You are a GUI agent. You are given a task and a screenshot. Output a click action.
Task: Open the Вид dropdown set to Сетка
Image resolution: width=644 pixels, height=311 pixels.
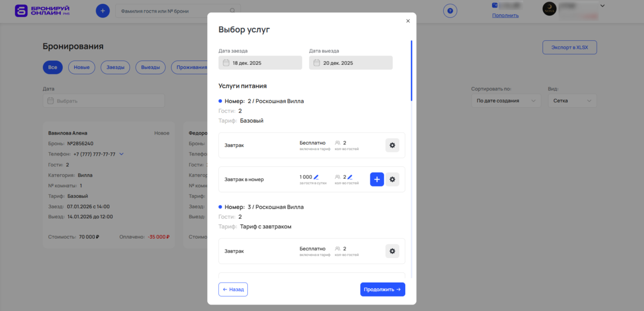(572, 101)
